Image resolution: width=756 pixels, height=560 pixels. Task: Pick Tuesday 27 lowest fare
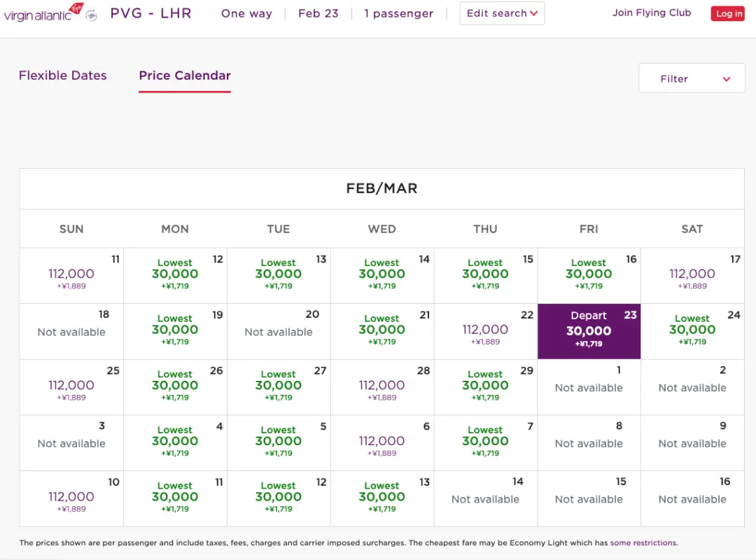[278, 386]
